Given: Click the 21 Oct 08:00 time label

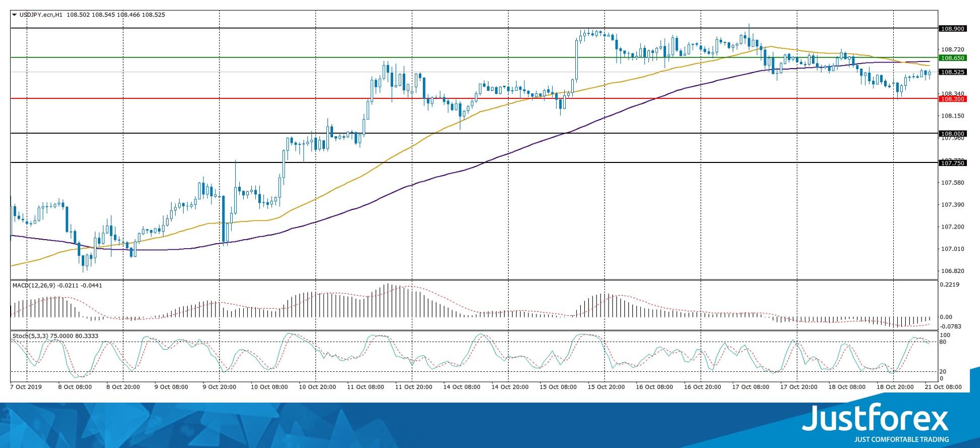Looking at the screenshot, I should coord(944,387).
